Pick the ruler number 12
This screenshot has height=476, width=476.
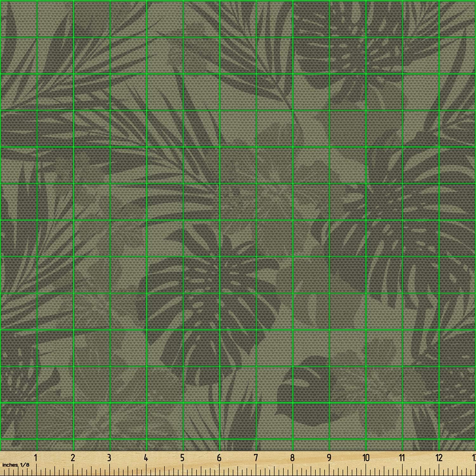click(439, 458)
